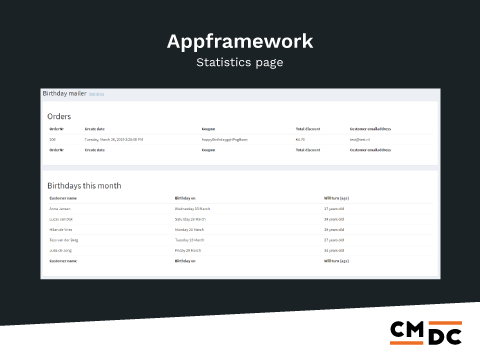
Task: Click the CMDC logo
Action: [426, 333]
